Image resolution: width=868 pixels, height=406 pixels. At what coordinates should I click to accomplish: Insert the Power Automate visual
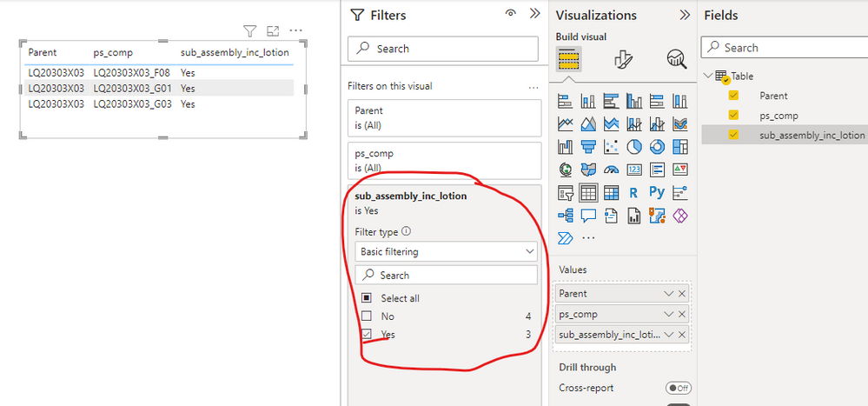[x=565, y=239]
